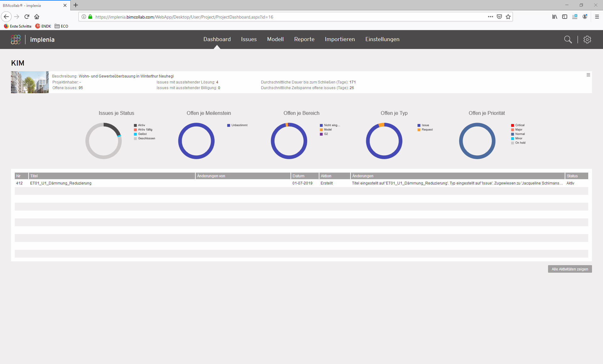Open ENDK bookmark
Viewport: 603px width, 364px height.
pos(43,26)
